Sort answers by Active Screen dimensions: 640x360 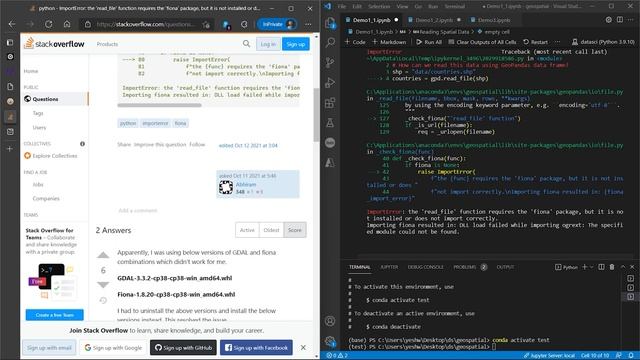coord(247,230)
